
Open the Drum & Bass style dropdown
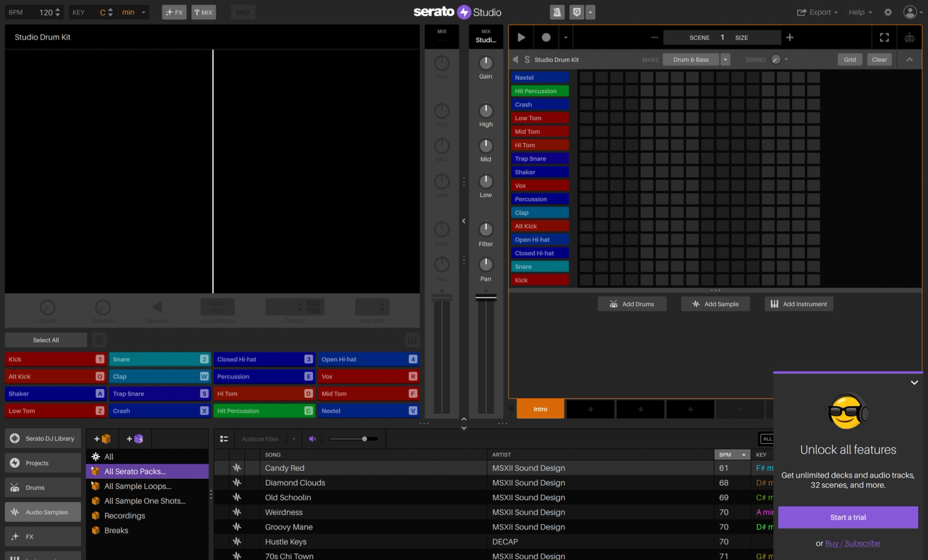pyautogui.click(x=725, y=59)
